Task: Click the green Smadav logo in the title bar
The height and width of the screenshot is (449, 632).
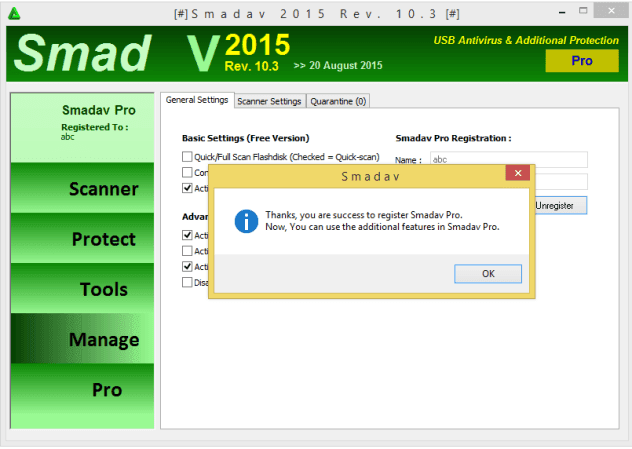Action: [14, 14]
